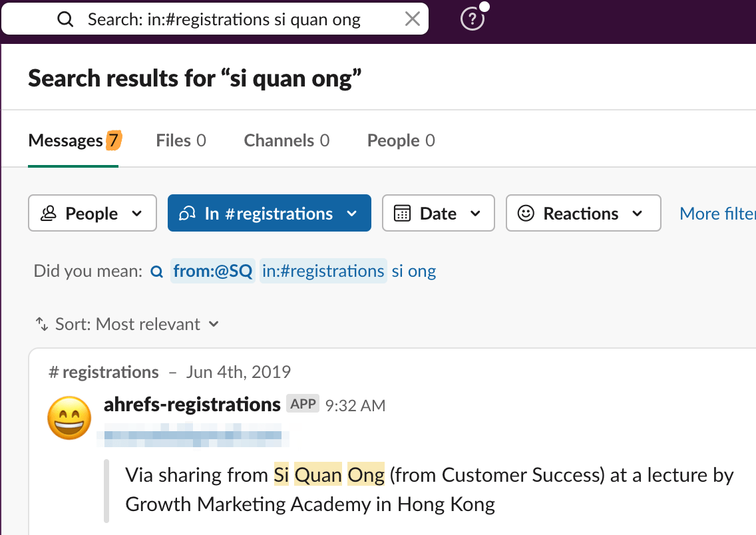Open the ahrefs-registrations sender name
This screenshot has height=535, width=756.
[x=192, y=405]
